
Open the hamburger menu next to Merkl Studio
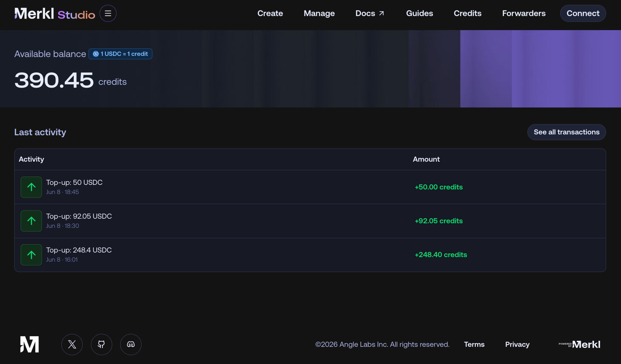coord(108,14)
